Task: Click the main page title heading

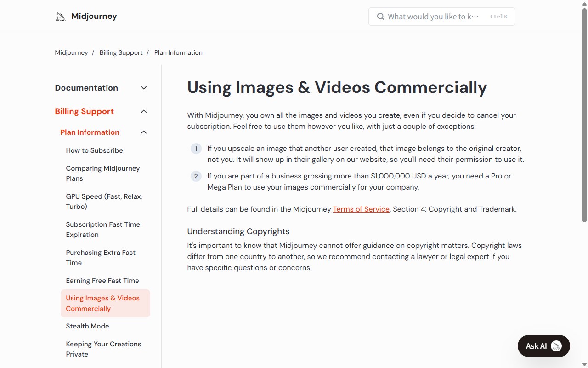Action: point(337,87)
